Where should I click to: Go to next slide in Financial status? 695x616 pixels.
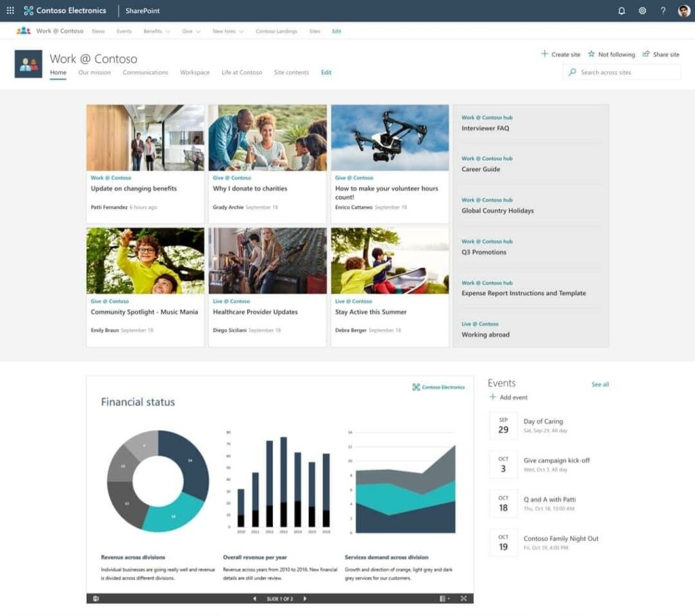305,599
